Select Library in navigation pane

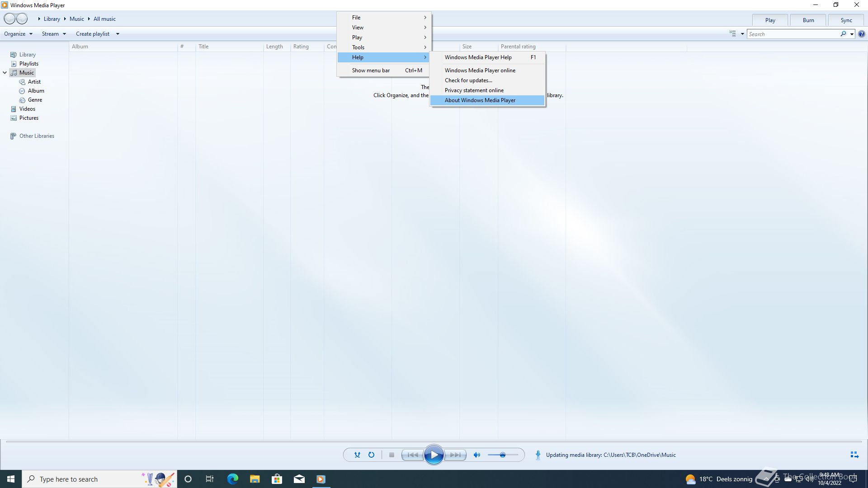point(27,55)
